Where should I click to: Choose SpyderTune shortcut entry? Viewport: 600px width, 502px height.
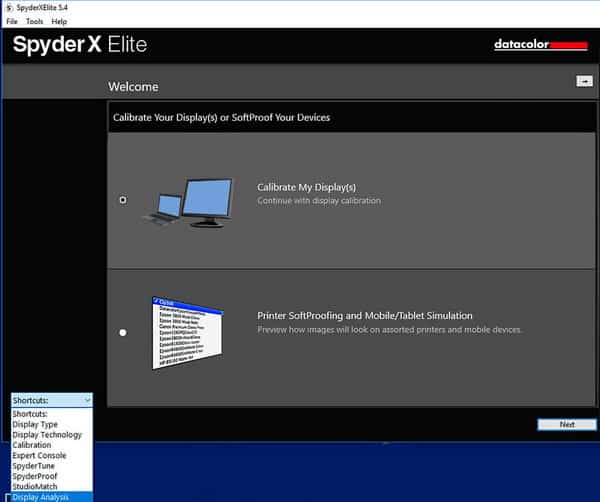(x=52, y=466)
